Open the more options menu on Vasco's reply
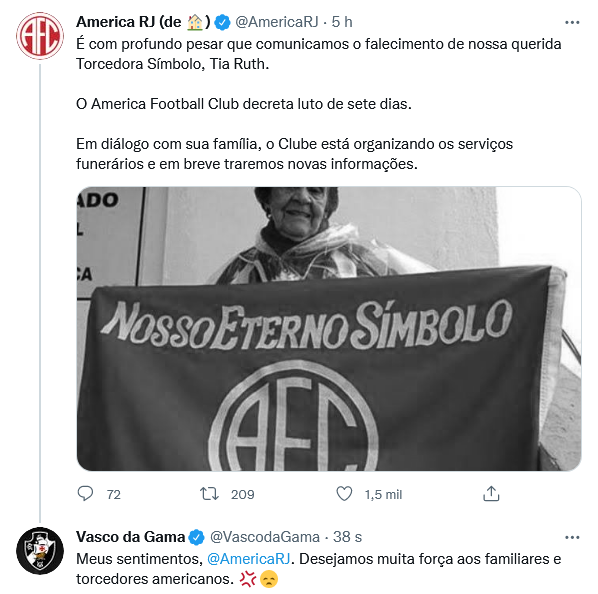This screenshot has width=598, height=594. (572, 537)
